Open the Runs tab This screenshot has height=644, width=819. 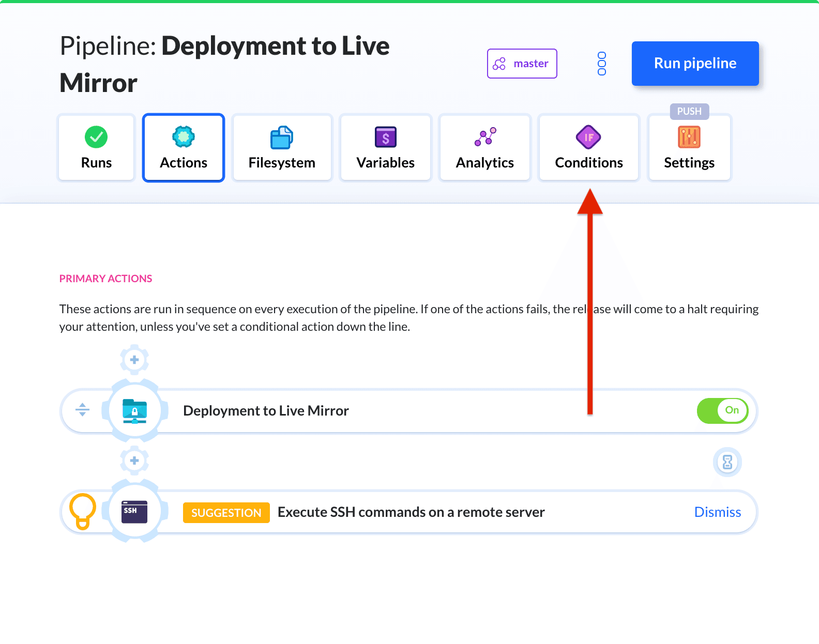96,148
